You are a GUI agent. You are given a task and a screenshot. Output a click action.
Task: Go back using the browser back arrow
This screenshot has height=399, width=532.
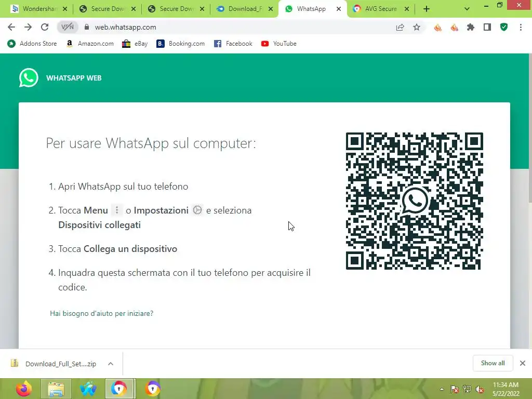point(11,27)
